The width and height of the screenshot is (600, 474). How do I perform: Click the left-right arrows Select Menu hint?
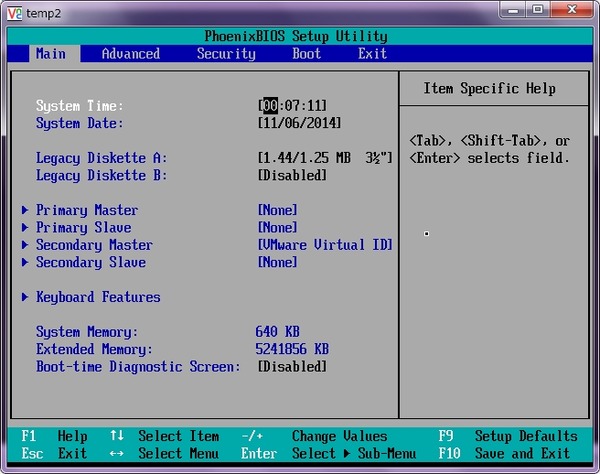click(x=165, y=454)
